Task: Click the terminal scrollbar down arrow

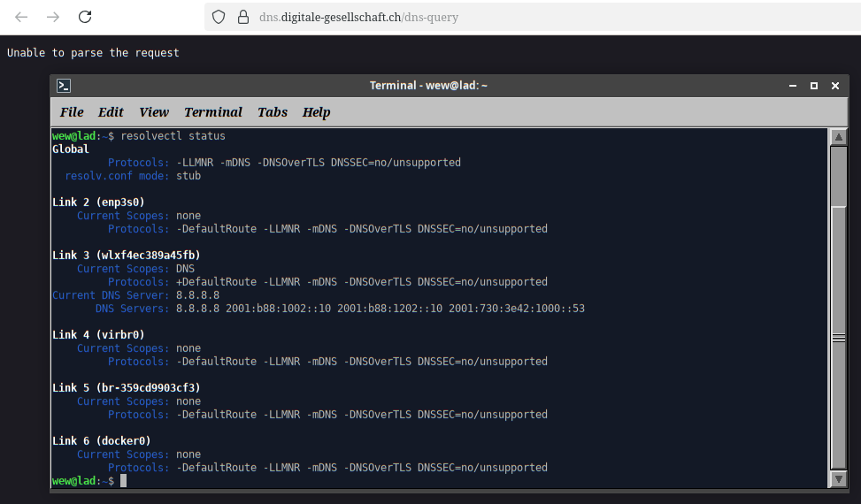Action: tap(838, 478)
